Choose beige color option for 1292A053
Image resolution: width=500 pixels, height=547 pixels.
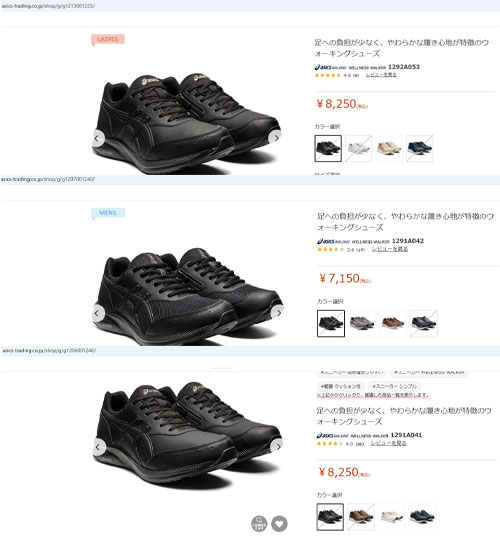point(389,148)
